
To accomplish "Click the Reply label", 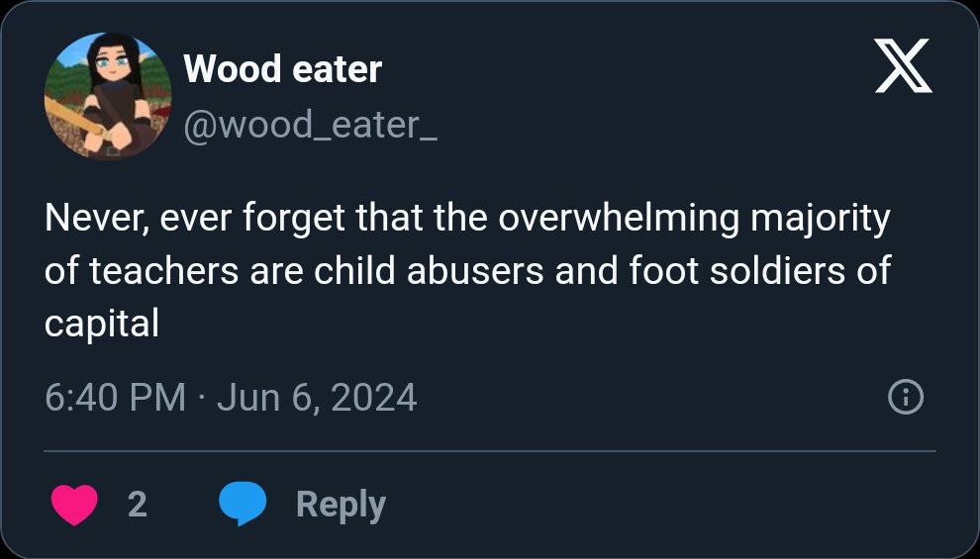I will (341, 505).
